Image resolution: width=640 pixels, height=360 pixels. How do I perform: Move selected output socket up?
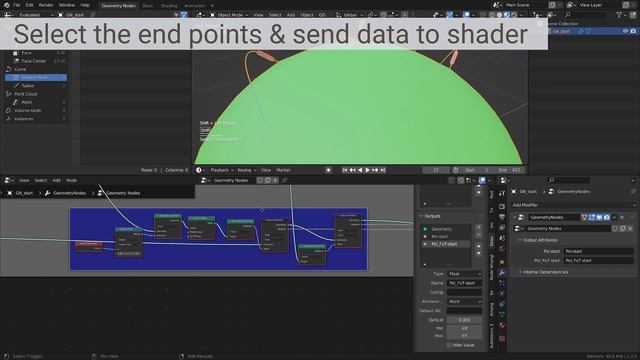(479, 246)
